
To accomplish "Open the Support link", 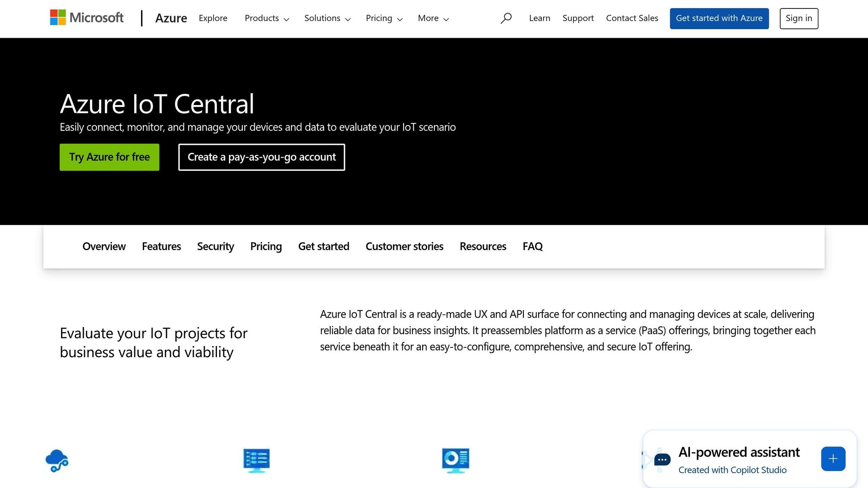I will click(578, 18).
